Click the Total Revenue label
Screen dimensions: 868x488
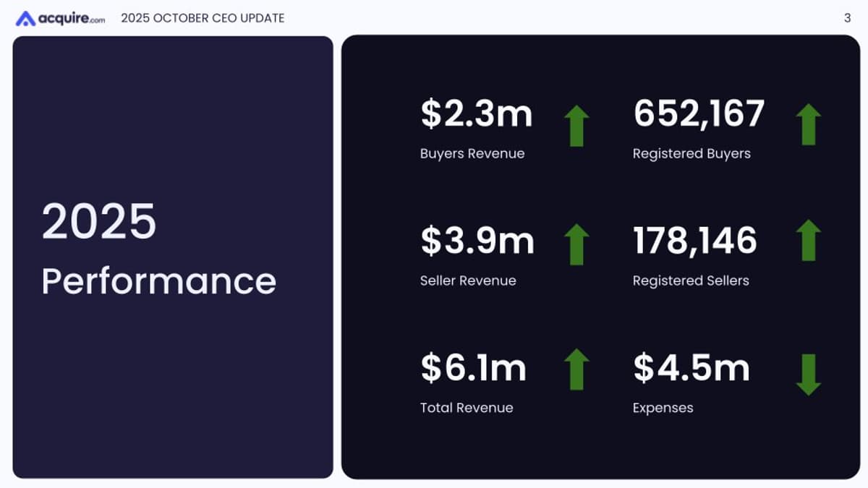pos(466,408)
